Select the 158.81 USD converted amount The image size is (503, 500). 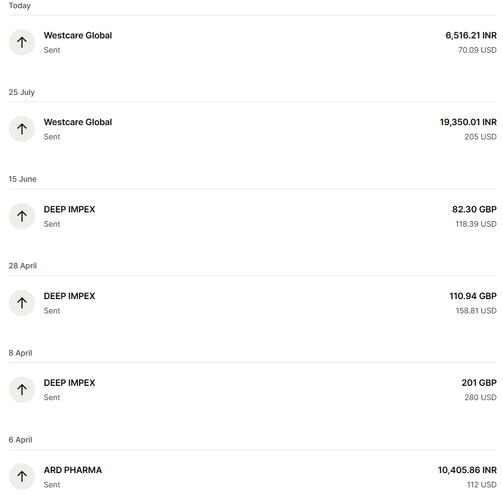476,311
